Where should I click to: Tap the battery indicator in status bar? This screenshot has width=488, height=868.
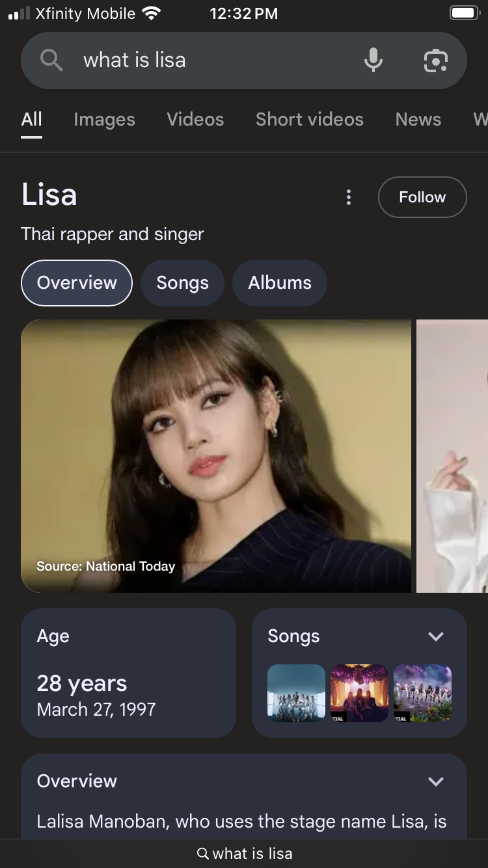(465, 13)
